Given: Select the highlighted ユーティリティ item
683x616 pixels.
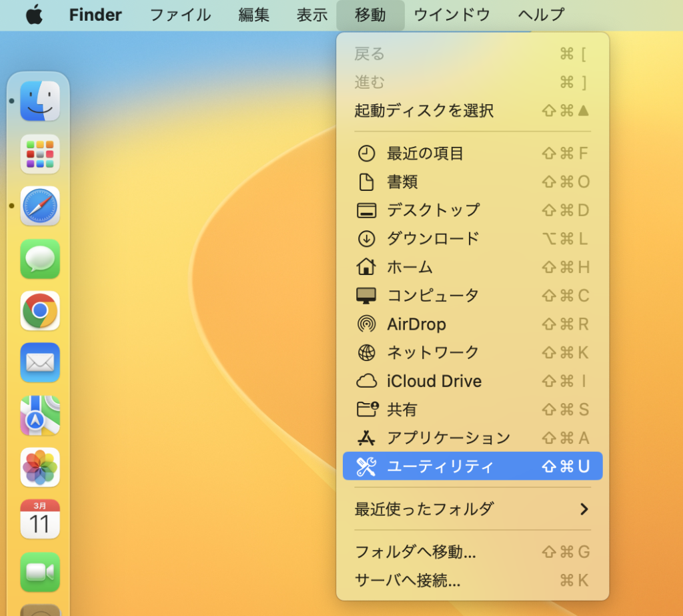Looking at the screenshot, I should pos(473,466).
